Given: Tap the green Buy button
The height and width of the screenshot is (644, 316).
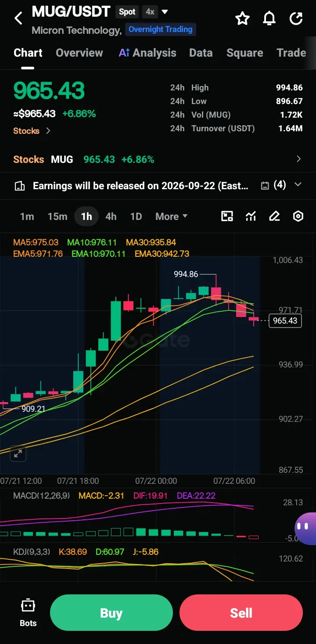Looking at the screenshot, I should click(111, 613).
